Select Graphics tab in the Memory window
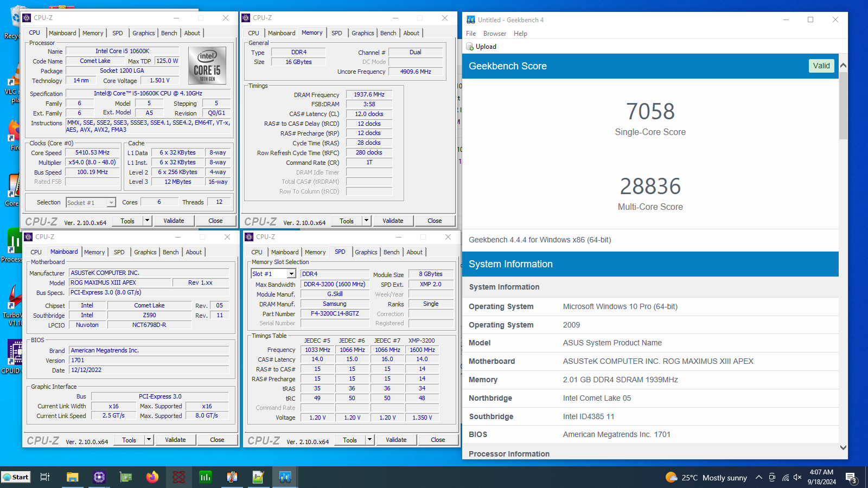The height and width of the screenshot is (488, 868). (x=363, y=33)
